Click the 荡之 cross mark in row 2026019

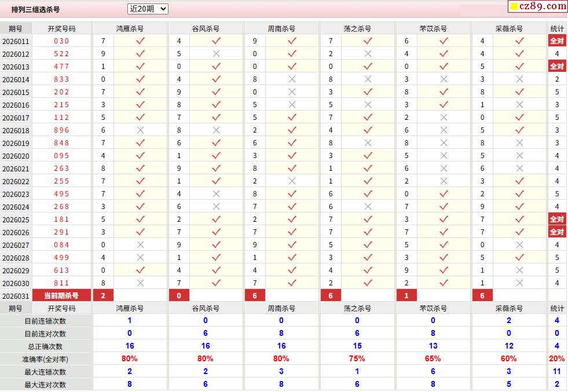(368, 143)
